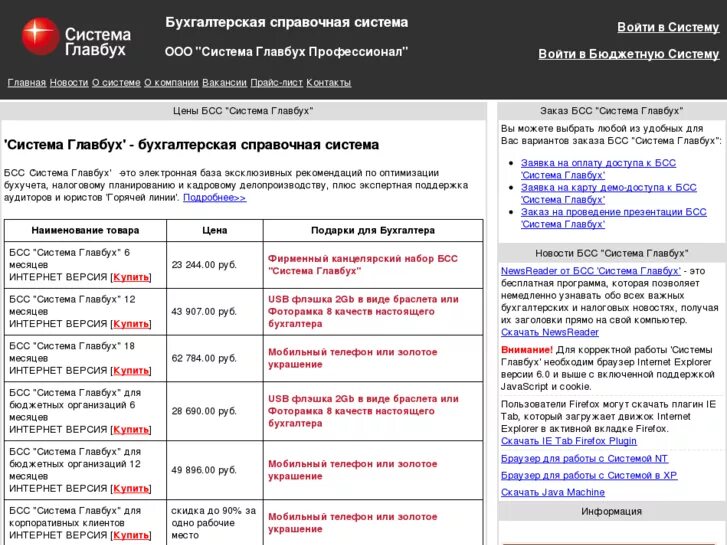Click the Фирменный канцелярский набор gift text
Viewport: 727px width, 545px height.
(x=363, y=265)
